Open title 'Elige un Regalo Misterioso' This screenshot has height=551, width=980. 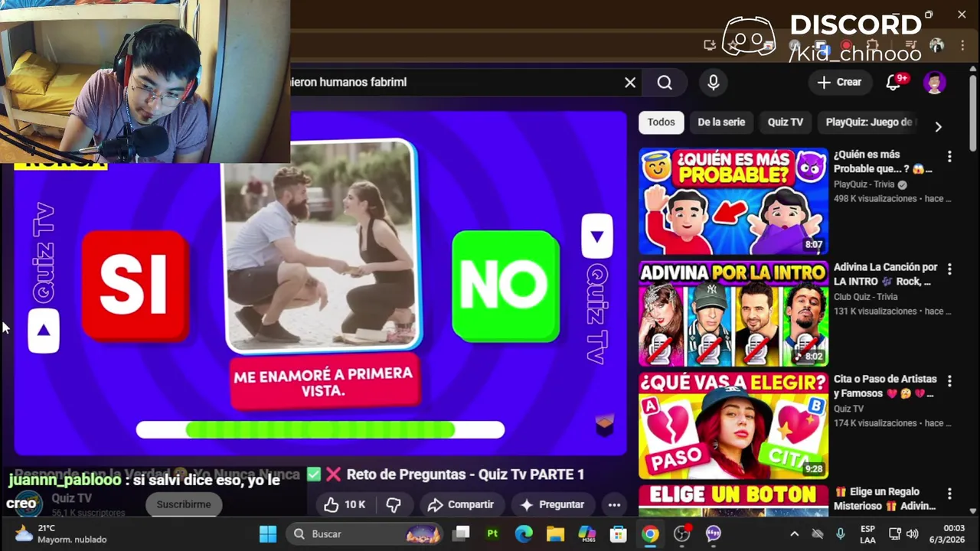(885, 499)
